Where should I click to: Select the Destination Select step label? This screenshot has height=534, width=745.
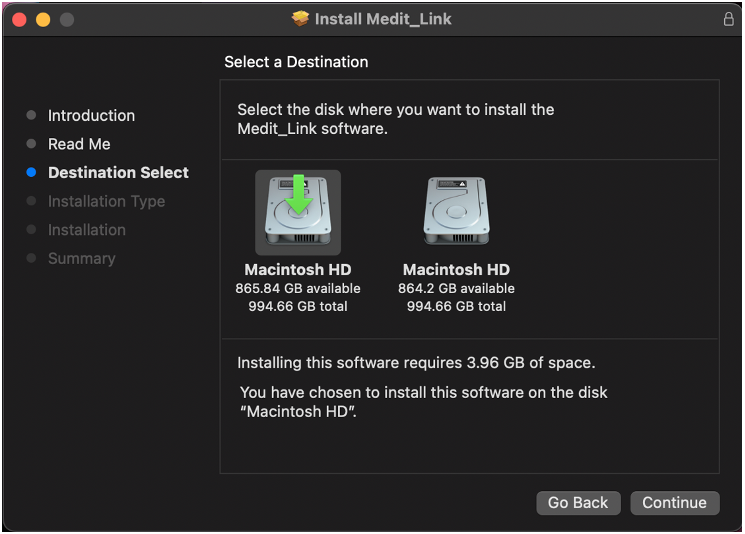pyautogui.click(x=118, y=172)
